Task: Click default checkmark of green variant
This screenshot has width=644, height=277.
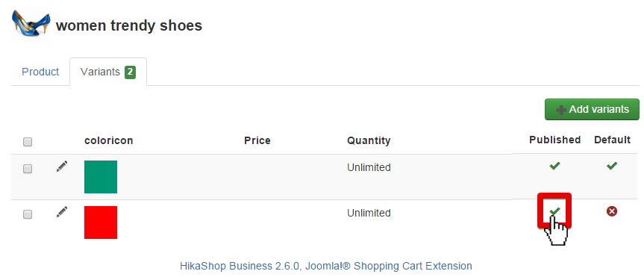Action: pos(612,166)
